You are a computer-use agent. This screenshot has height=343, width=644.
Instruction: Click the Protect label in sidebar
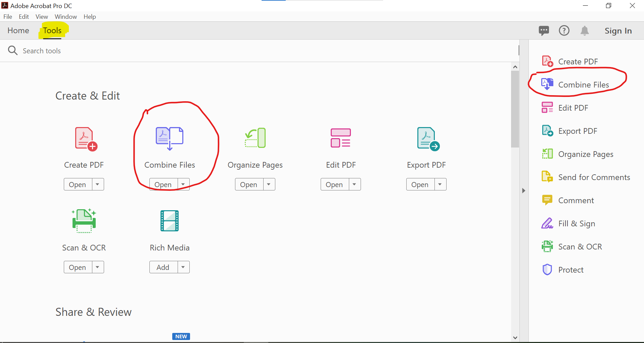coord(571,270)
